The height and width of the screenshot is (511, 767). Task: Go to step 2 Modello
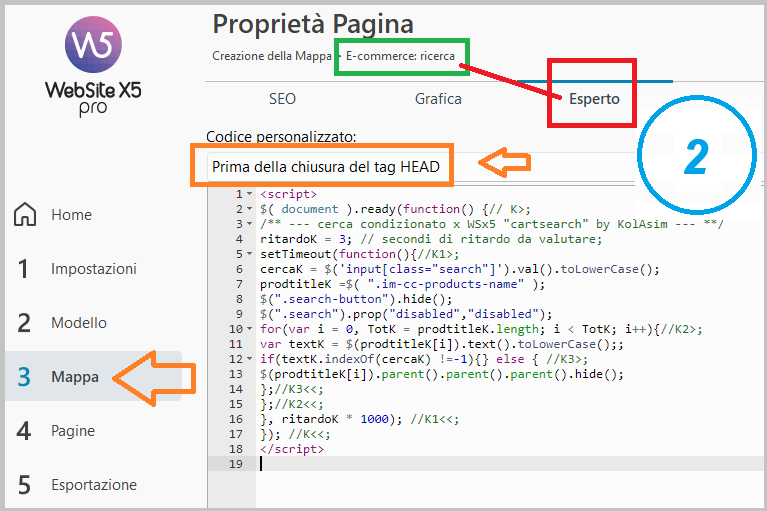tap(79, 323)
